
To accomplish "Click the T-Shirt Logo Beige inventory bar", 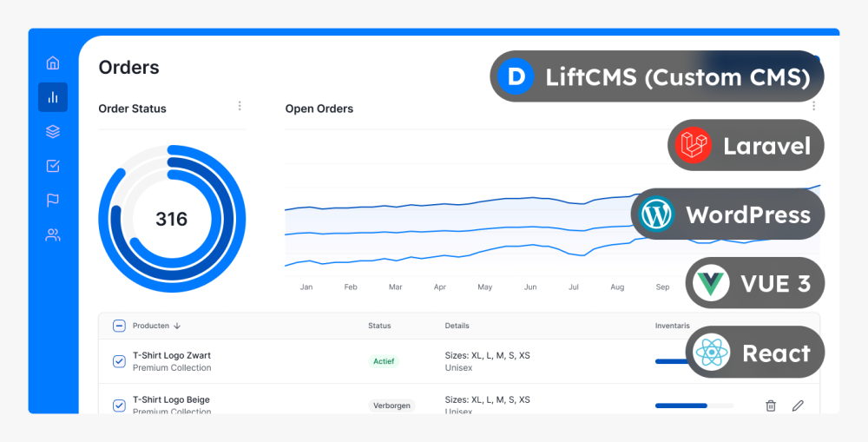I will click(x=694, y=406).
